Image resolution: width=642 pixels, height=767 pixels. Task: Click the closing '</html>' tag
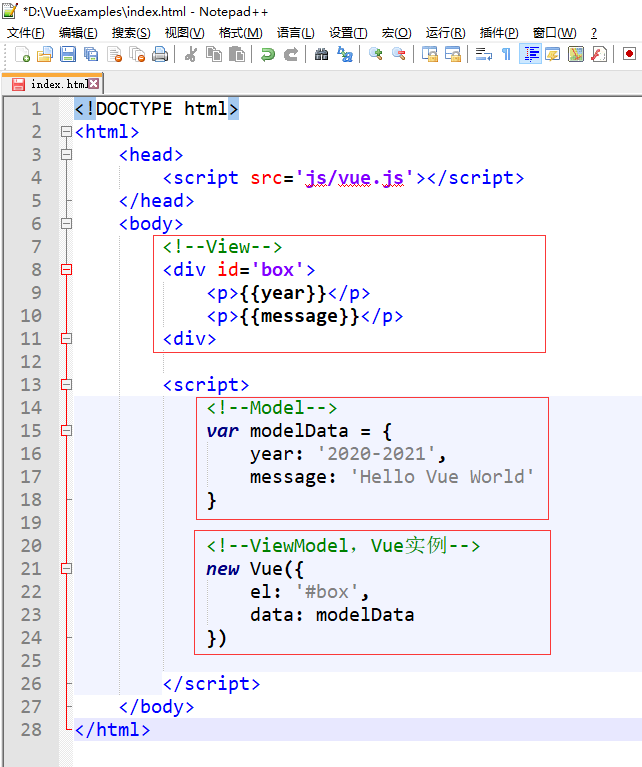coord(112,729)
